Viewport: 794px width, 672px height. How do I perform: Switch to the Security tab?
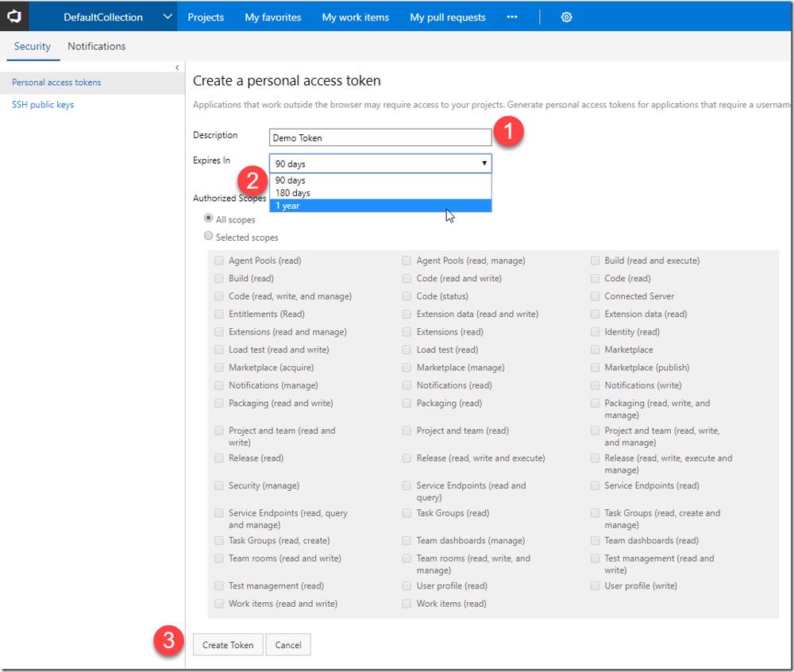point(33,46)
